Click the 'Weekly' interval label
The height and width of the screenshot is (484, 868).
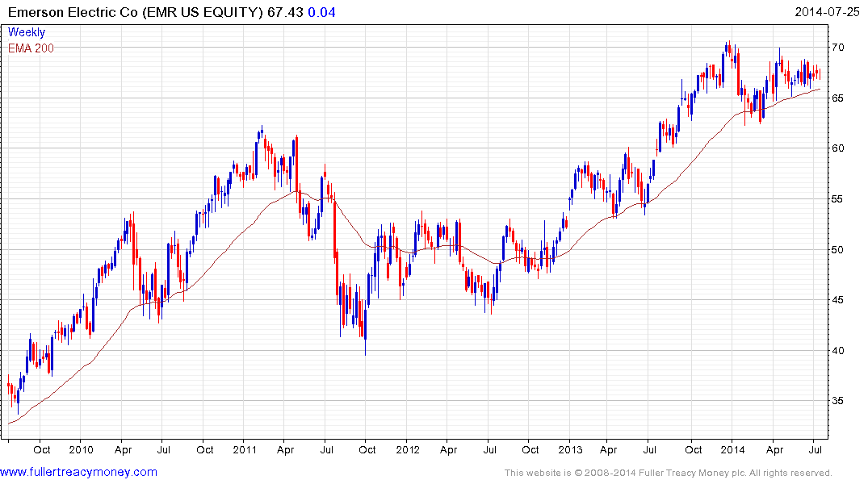(x=27, y=32)
